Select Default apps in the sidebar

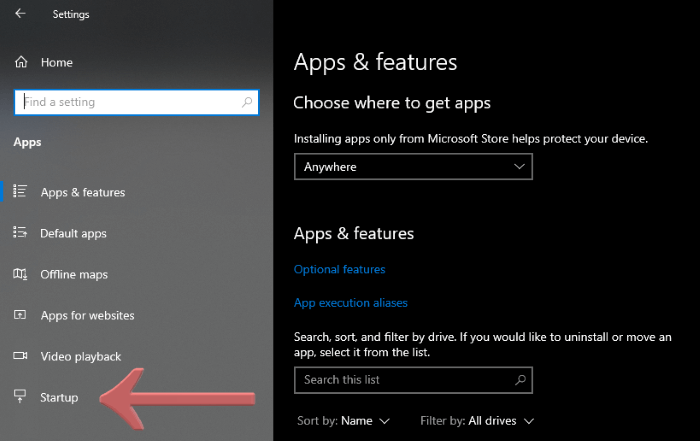coord(73,233)
